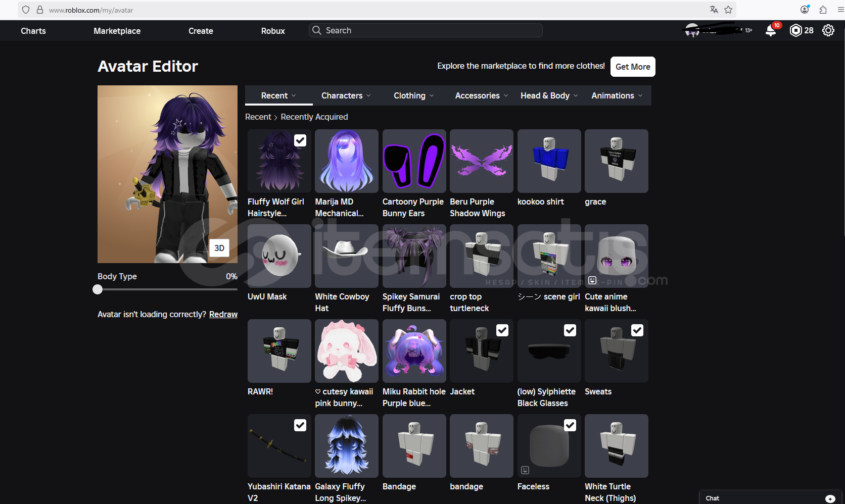845x504 pixels.
Task: Uncheck the Jacket item checkbox
Action: pyautogui.click(x=502, y=330)
